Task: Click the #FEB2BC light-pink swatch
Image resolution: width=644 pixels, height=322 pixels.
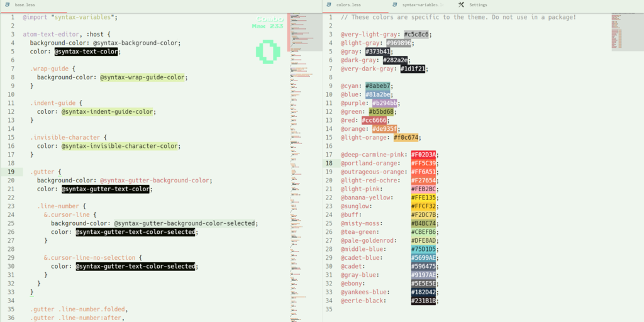Action: (x=423, y=189)
